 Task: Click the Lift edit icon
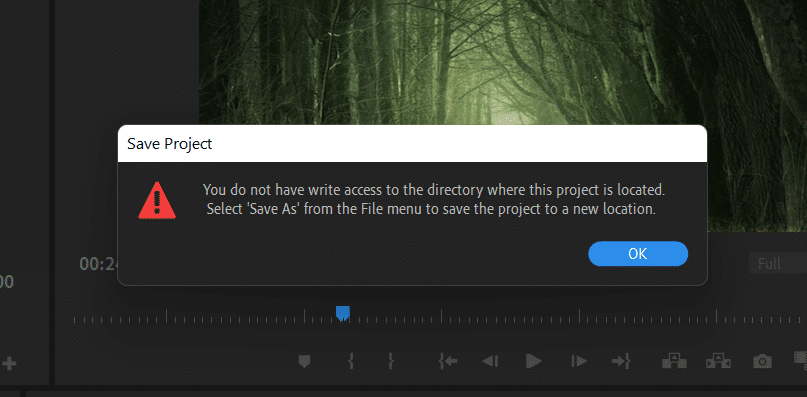pyautogui.click(x=674, y=361)
